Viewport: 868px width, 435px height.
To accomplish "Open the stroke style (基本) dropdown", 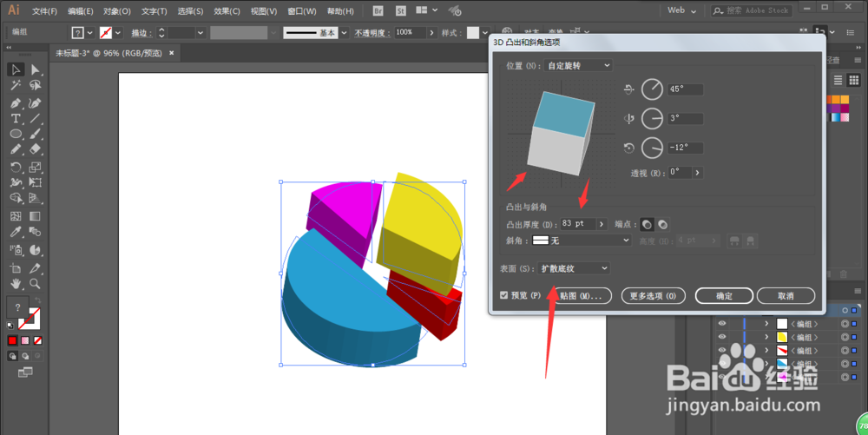I will pyautogui.click(x=345, y=33).
